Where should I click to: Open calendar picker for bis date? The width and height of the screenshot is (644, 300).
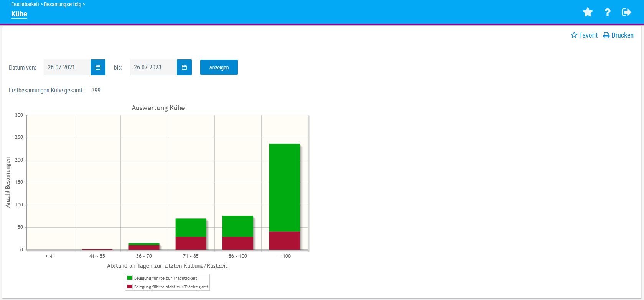point(184,68)
